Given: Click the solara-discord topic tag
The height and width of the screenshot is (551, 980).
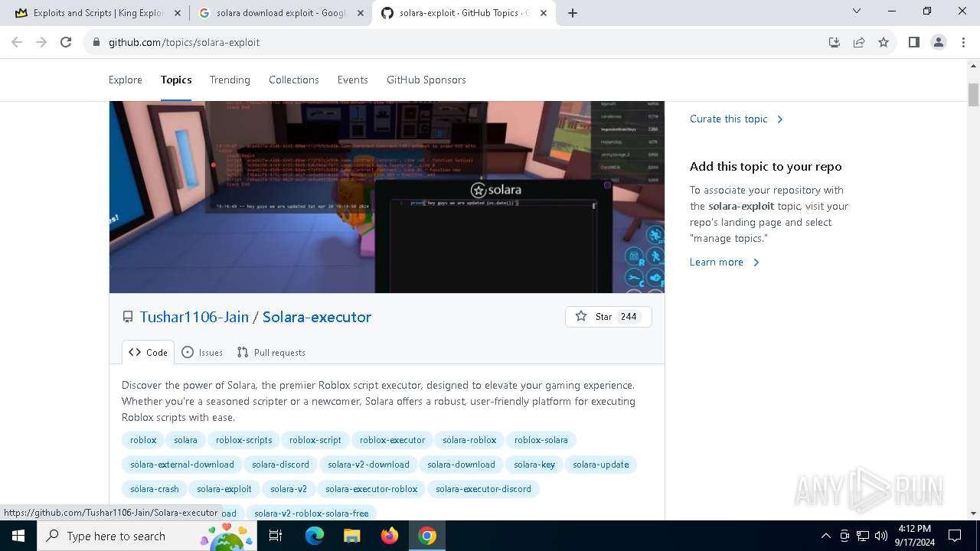Looking at the screenshot, I should coord(281,465).
